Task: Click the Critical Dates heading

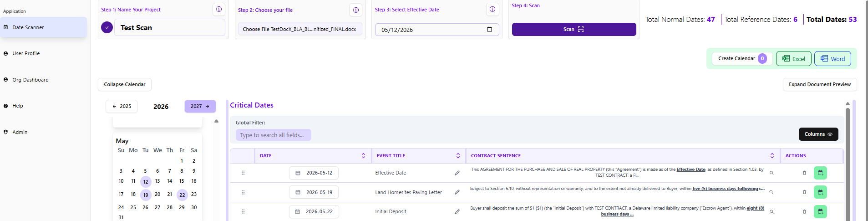Action: click(x=252, y=105)
